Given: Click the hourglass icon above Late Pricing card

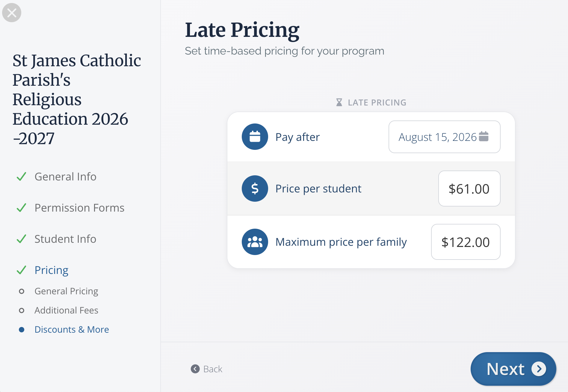Looking at the screenshot, I should pos(339,102).
